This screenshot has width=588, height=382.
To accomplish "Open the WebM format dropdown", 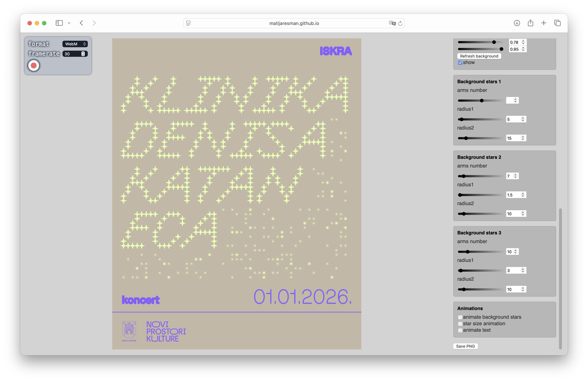I will click(x=75, y=44).
